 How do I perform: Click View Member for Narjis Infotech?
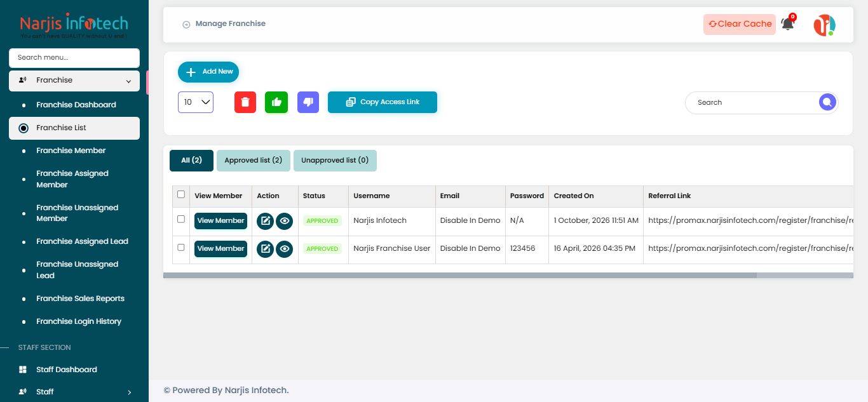[220, 221]
